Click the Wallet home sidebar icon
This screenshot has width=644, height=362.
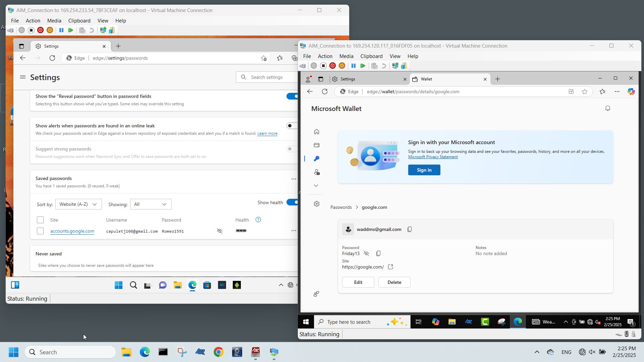(x=316, y=132)
